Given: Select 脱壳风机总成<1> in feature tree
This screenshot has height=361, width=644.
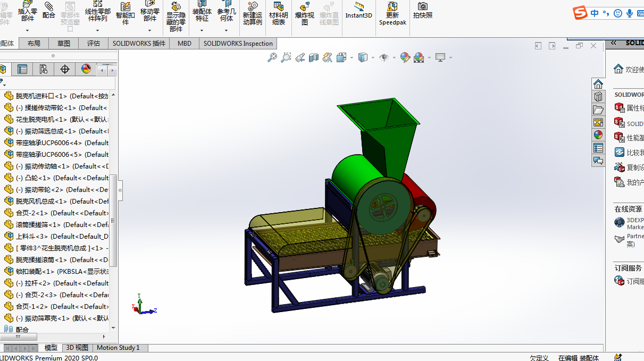Looking at the screenshot, I should pos(41,201).
